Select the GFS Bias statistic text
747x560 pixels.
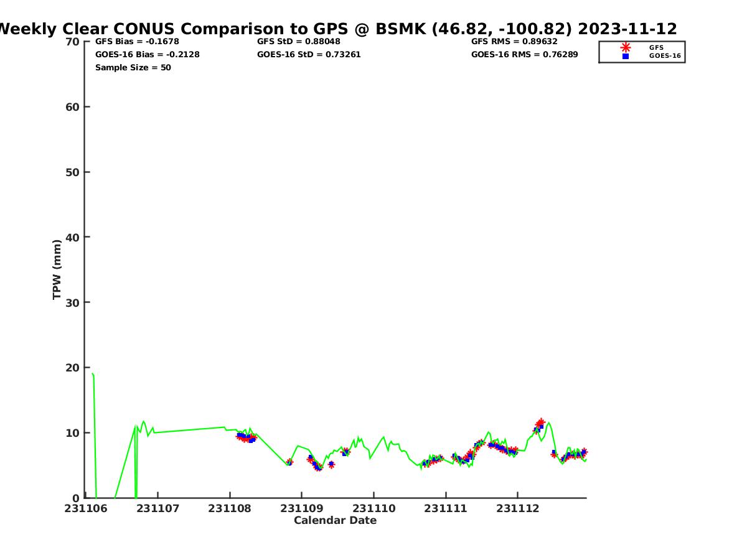pos(137,42)
